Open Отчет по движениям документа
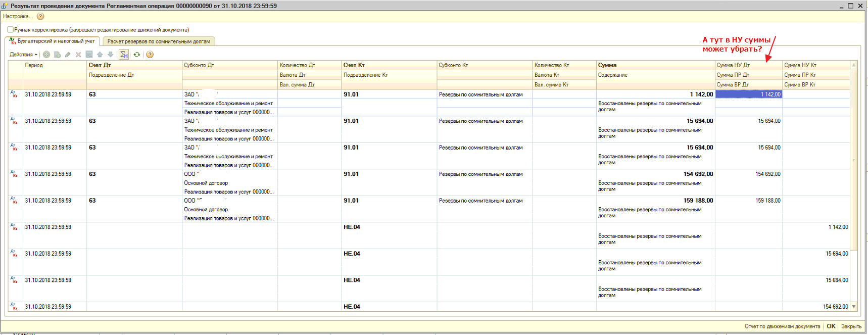868x335 pixels. [782, 326]
